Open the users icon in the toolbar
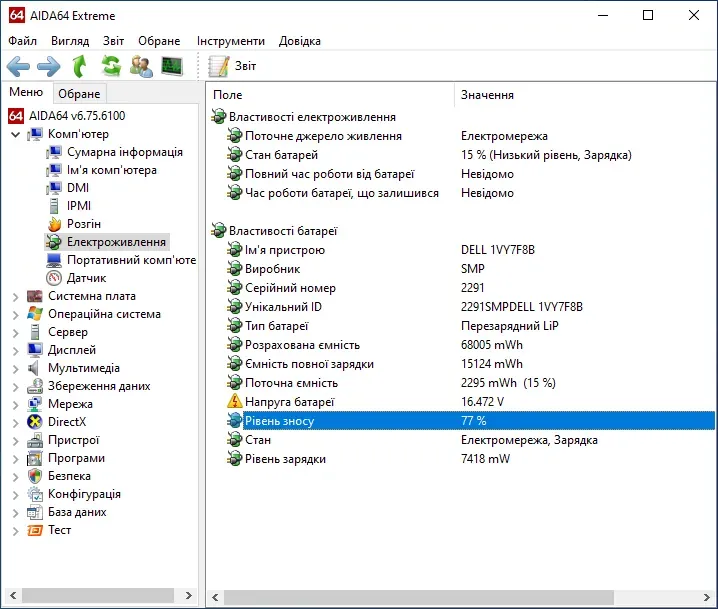Image resolution: width=718 pixels, height=609 pixels. point(141,67)
